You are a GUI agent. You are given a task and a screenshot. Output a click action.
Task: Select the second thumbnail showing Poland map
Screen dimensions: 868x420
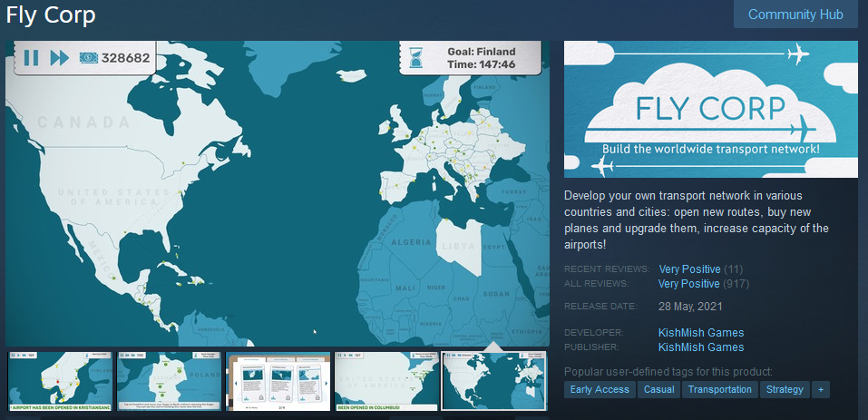169,381
